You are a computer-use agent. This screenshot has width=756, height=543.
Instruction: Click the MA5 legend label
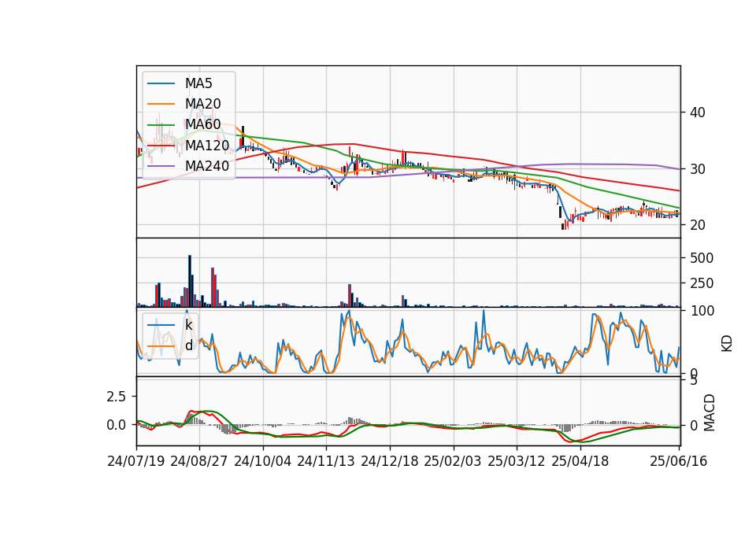pyautogui.click(x=198, y=83)
